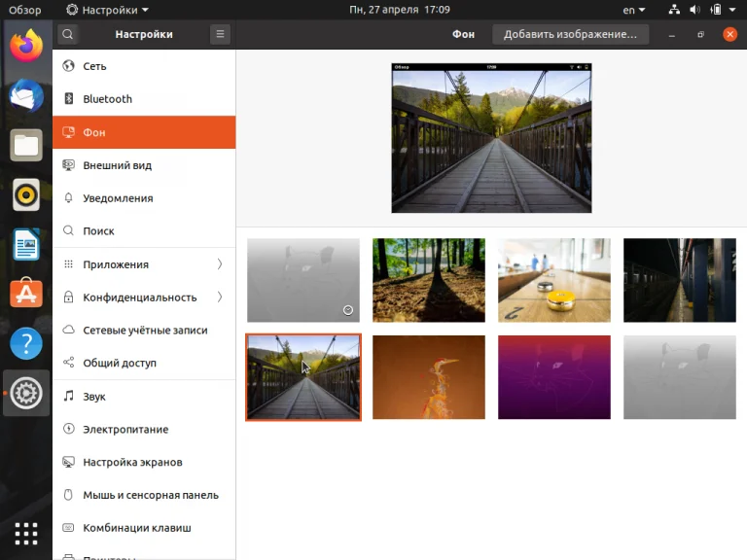Choose the purple Ubuntu gradient wallpaper

(553, 377)
